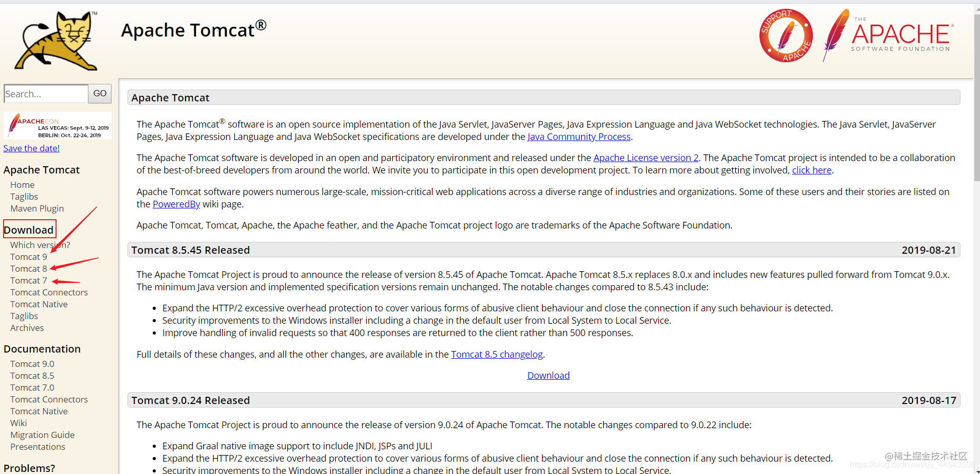Open Taglibs under Apache Tomcat section
980x474 pixels.
(24, 197)
